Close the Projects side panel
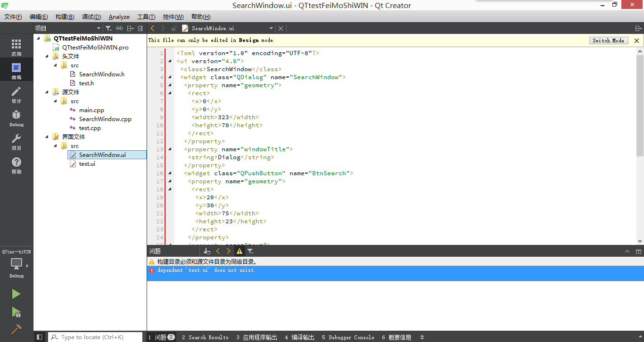The image size is (644, 342). [140, 28]
